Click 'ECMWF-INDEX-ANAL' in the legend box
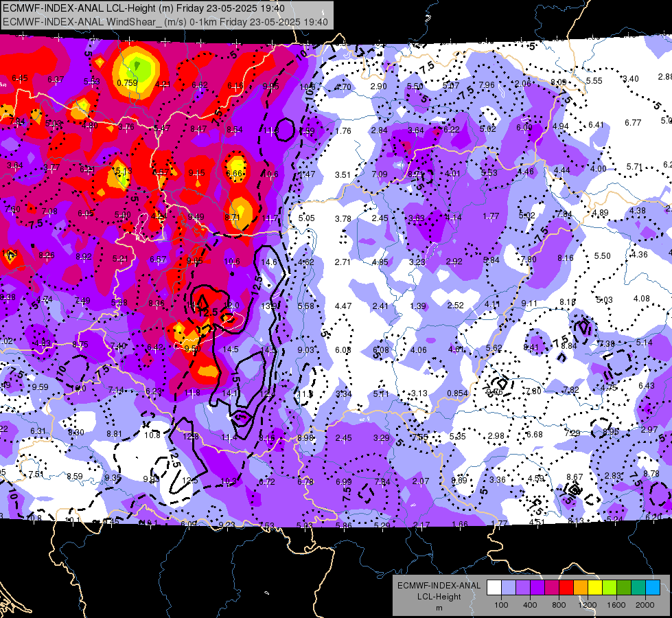The height and width of the screenshot is (618, 672). 439,586
